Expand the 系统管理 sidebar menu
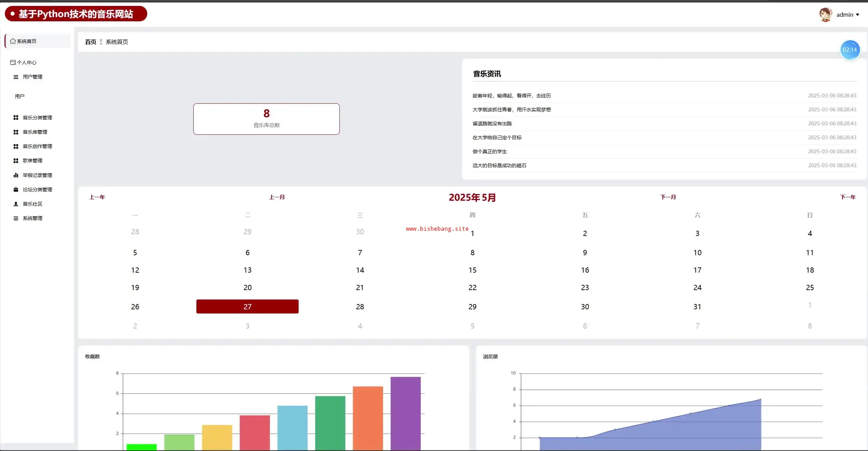Viewport: 868px width, 451px height. (32, 218)
